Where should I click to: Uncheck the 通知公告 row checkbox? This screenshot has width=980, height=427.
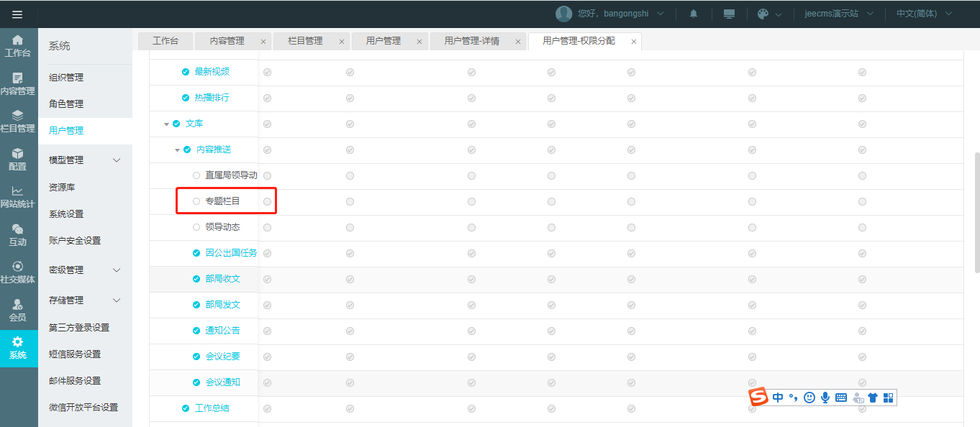(196, 331)
